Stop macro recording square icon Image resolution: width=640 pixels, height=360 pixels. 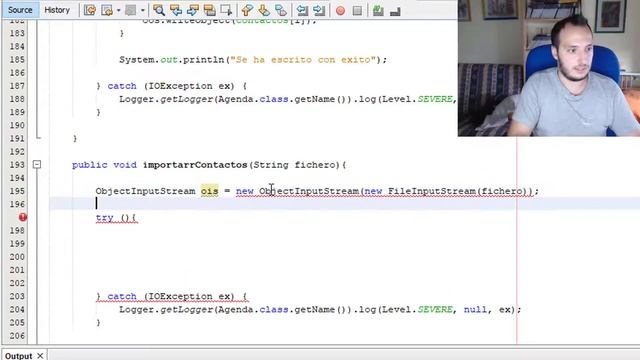(x=357, y=11)
